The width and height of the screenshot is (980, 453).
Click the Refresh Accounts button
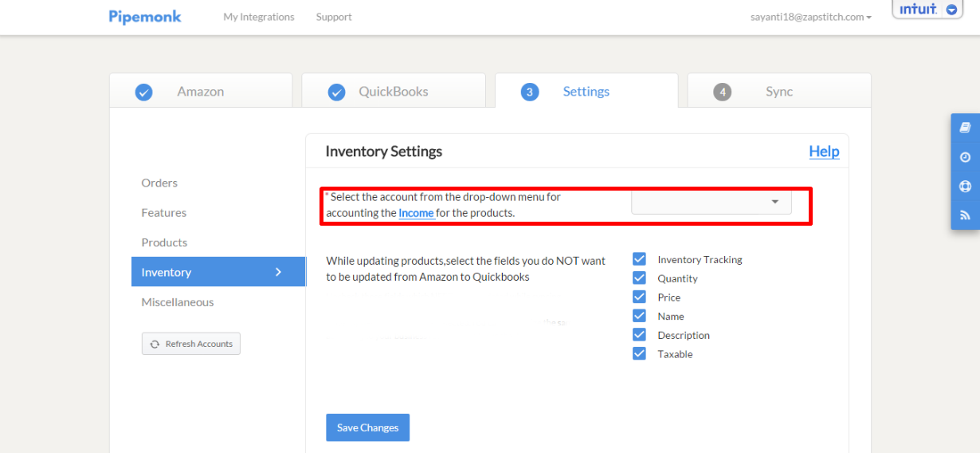191,344
